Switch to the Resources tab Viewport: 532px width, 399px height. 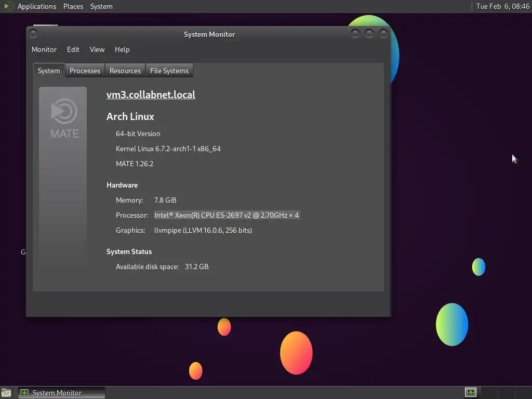[x=125, y=71]
